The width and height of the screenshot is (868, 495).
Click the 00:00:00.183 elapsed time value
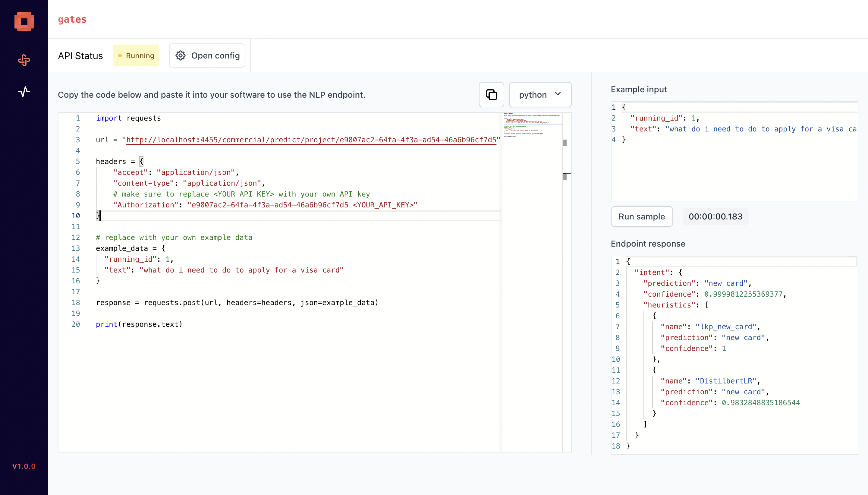pos(715,216)
